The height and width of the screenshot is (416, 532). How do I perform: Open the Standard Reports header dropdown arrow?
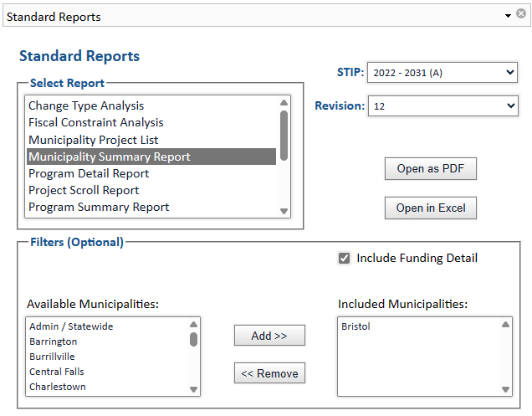[508, 16]
